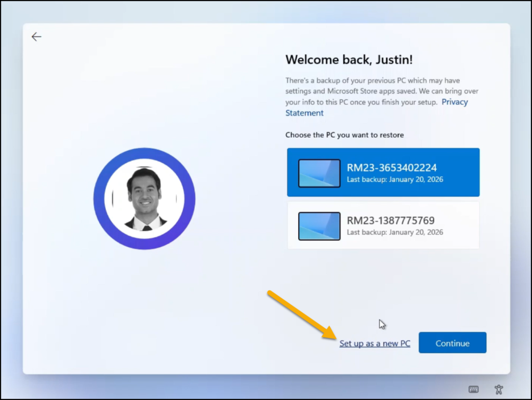The width and height of the screenshot is (532, 400).
Task: Click the Welcome back, Justin! heading
Action: click(349, 60)
